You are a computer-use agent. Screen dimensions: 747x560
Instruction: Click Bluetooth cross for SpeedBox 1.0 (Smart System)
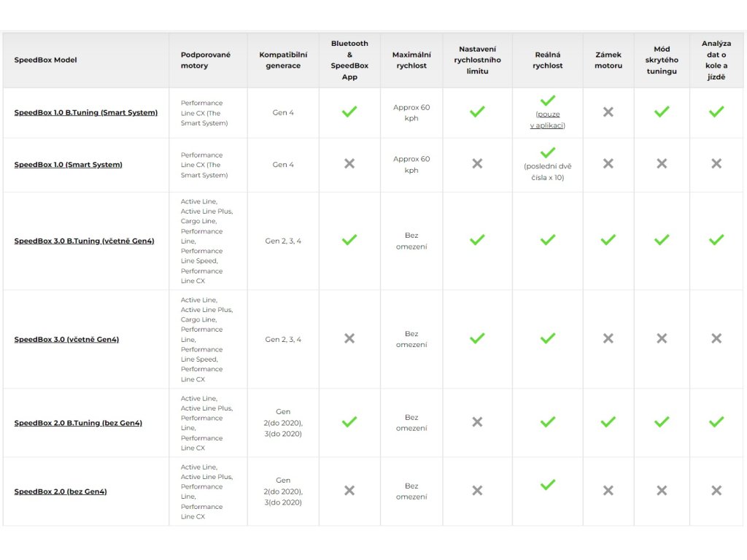click(349, 163)
